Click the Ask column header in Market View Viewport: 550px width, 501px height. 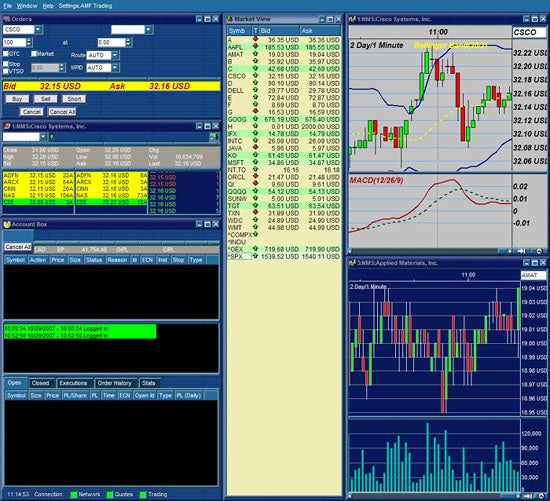320,31
